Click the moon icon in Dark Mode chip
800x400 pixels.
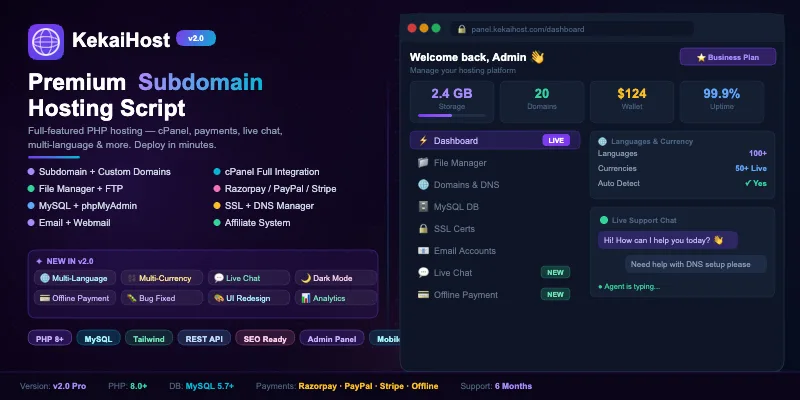(x=306, y=278)
